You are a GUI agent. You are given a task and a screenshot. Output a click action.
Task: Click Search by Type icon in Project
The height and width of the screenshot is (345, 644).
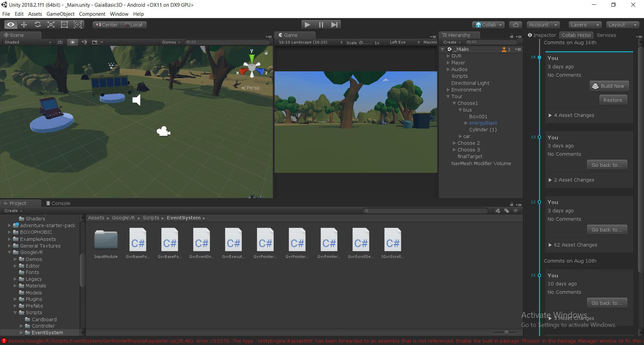(498, 211)
